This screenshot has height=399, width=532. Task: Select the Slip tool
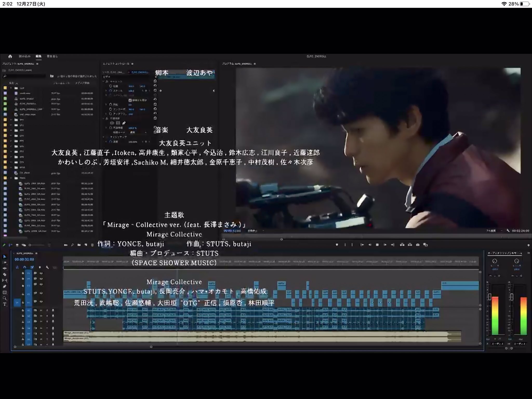[x=5, y=281]
